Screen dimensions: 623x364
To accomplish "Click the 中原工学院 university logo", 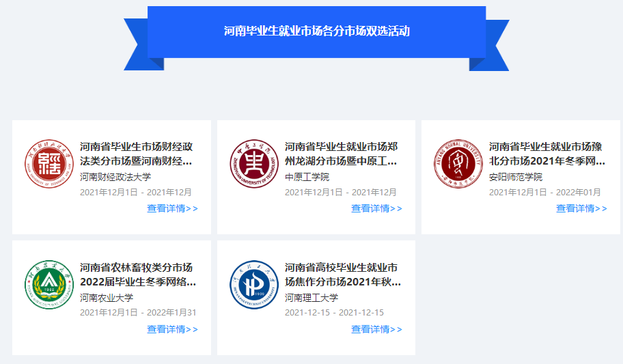I will coord(253,164).
